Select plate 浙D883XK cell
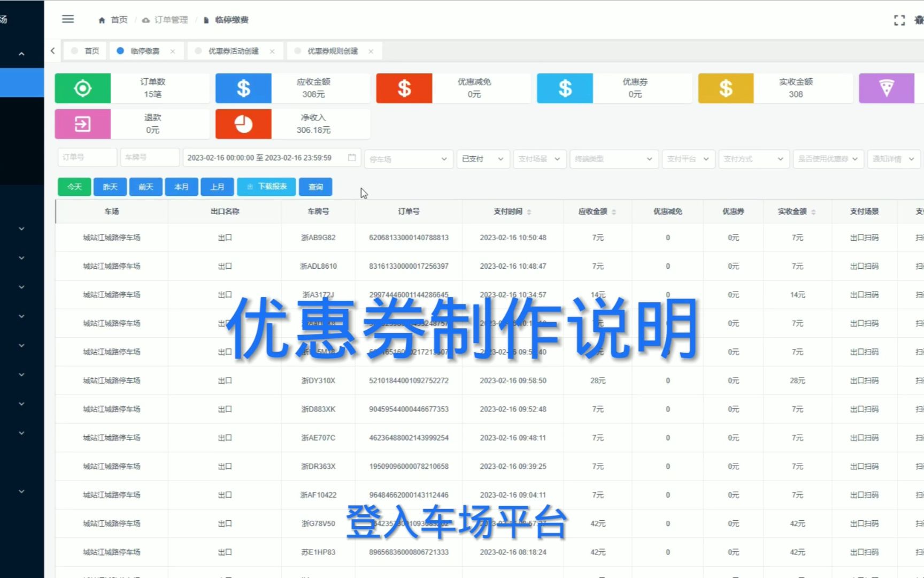Image resolution: width=924 pixels, height=578 pixels. click(x=318, y=409)
